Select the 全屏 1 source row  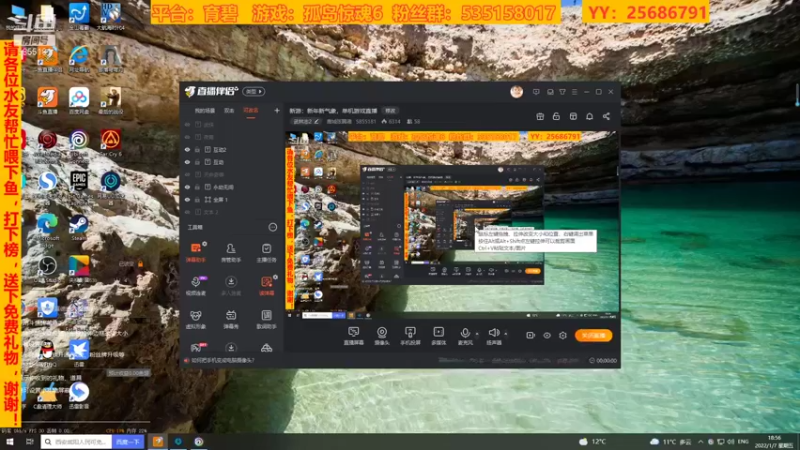[230, 199]
